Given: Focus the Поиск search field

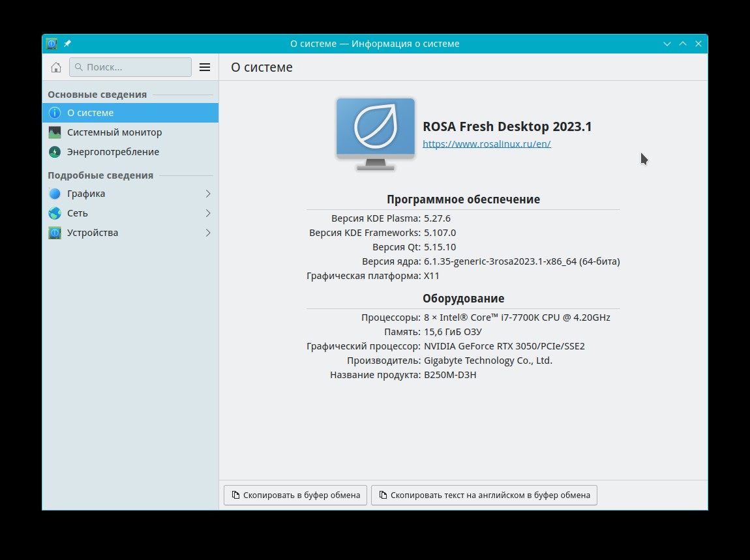Looking at the screenshot, I should tap(130, 67).
